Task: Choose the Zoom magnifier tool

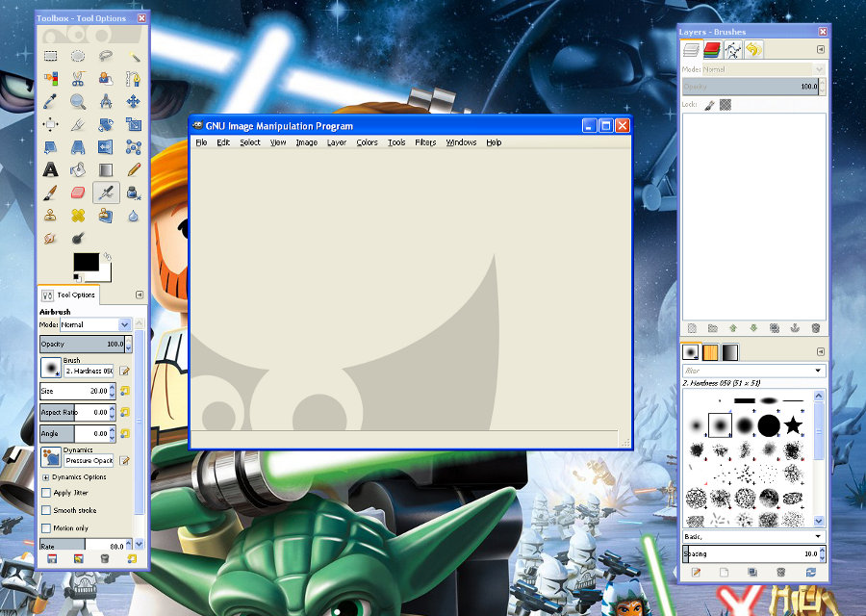Action: tap(78, 101)
